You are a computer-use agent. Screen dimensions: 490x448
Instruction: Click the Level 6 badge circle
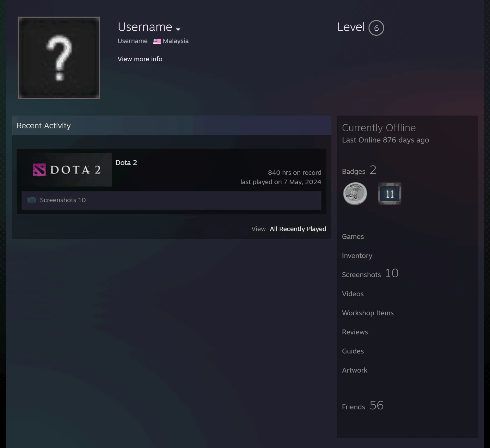coord(376,28)
